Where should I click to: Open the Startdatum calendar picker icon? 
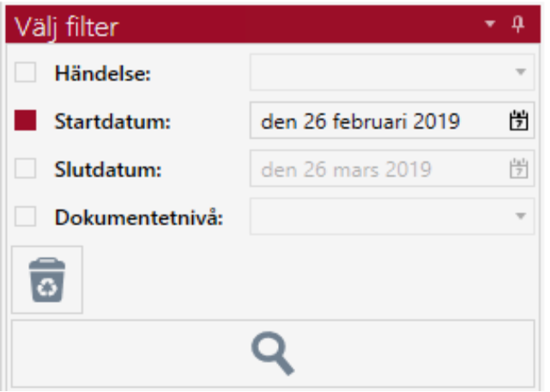517,121
